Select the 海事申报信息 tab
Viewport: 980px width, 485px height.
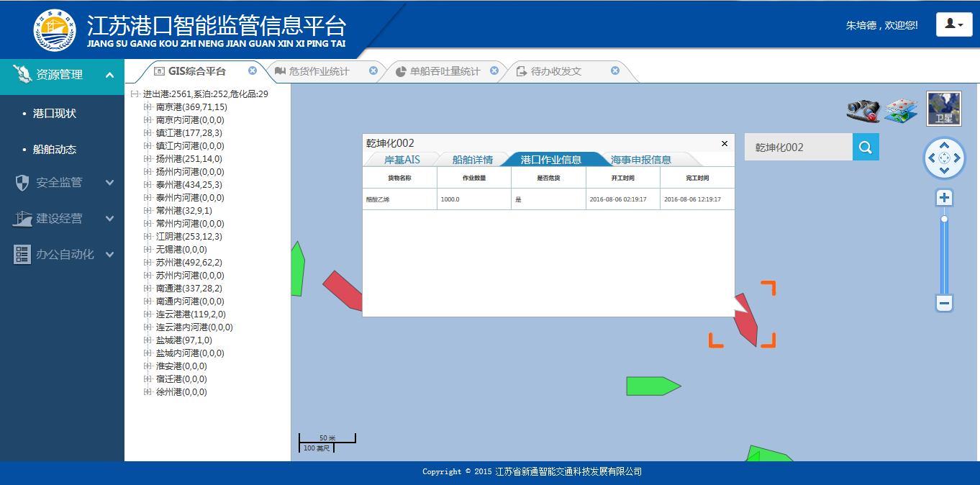[640, 160]
